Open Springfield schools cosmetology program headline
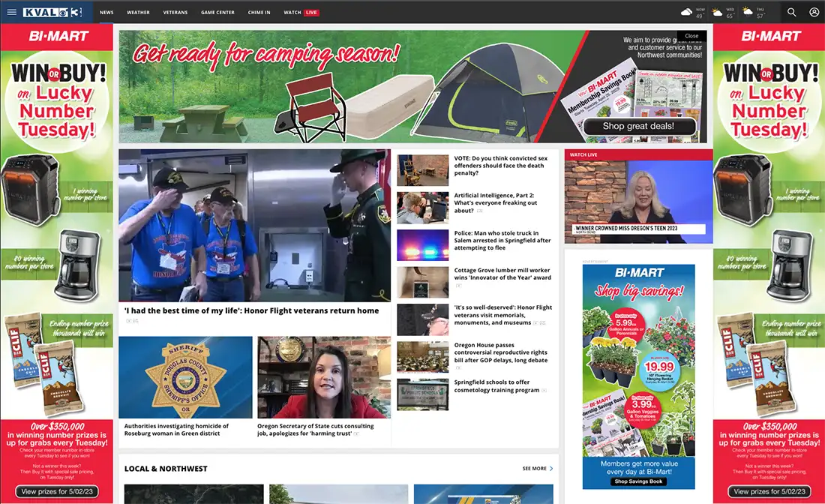The image size is (825, 504). coord(496,386)
